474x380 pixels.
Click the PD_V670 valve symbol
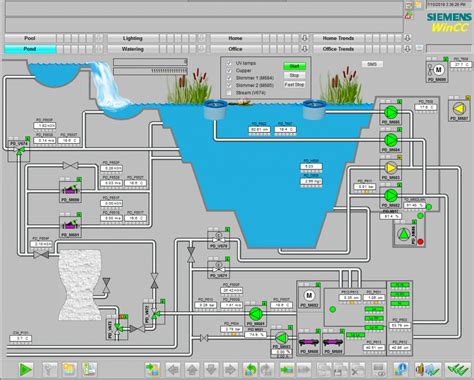219,240
